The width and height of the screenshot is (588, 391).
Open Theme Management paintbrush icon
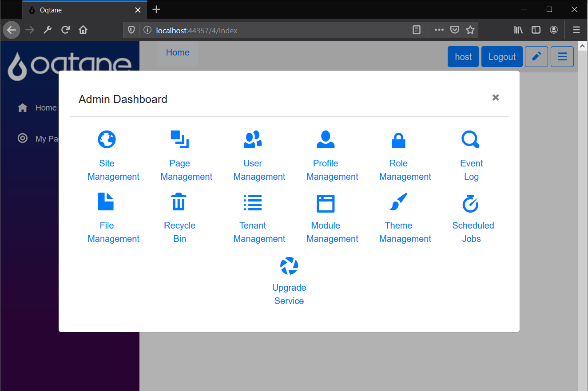(398, 202)
